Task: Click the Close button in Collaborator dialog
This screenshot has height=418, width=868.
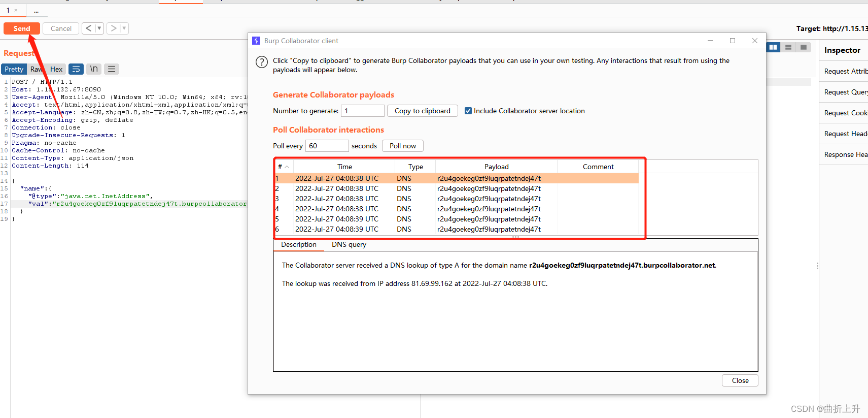Action: (x=740, y=380)
